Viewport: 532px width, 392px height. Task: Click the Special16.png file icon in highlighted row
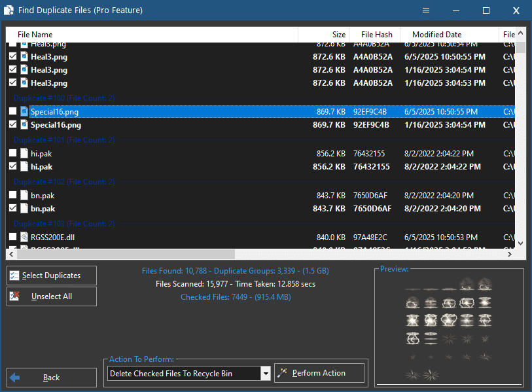24,112
